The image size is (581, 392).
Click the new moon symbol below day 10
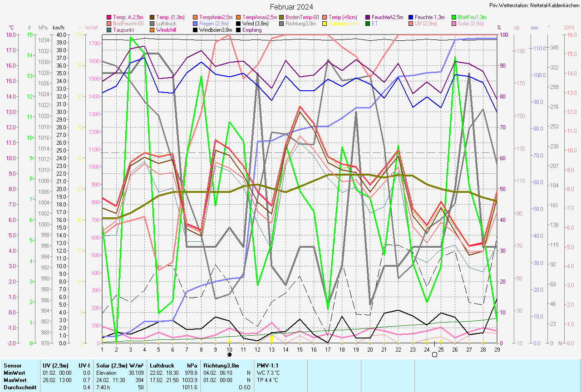229,354
